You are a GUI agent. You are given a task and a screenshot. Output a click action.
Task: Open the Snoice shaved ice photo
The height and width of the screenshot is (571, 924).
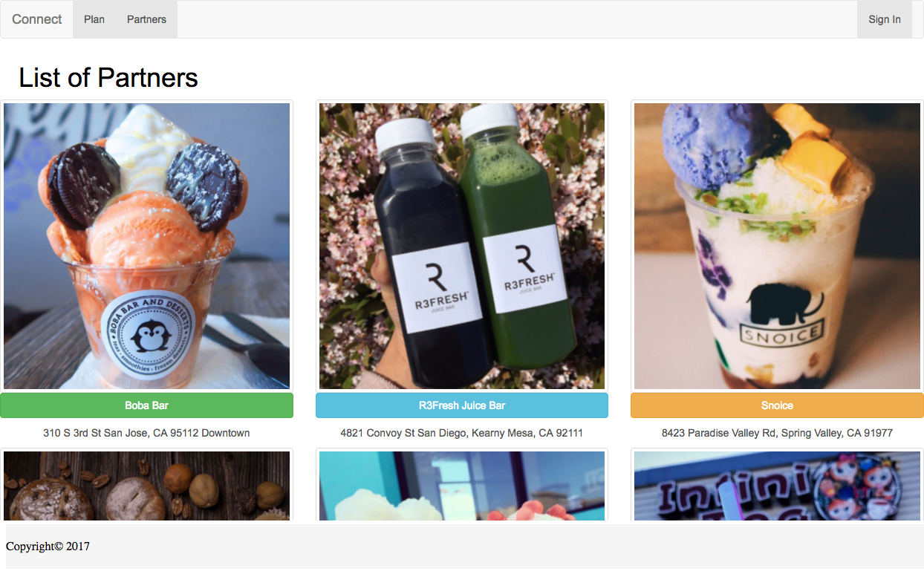click(777, 246)
